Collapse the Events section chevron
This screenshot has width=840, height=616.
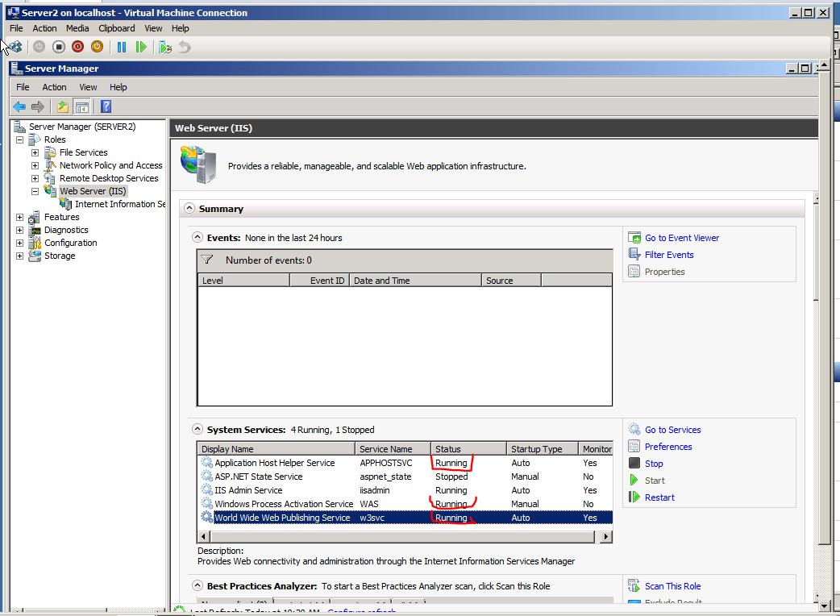[x=198, y=237]
